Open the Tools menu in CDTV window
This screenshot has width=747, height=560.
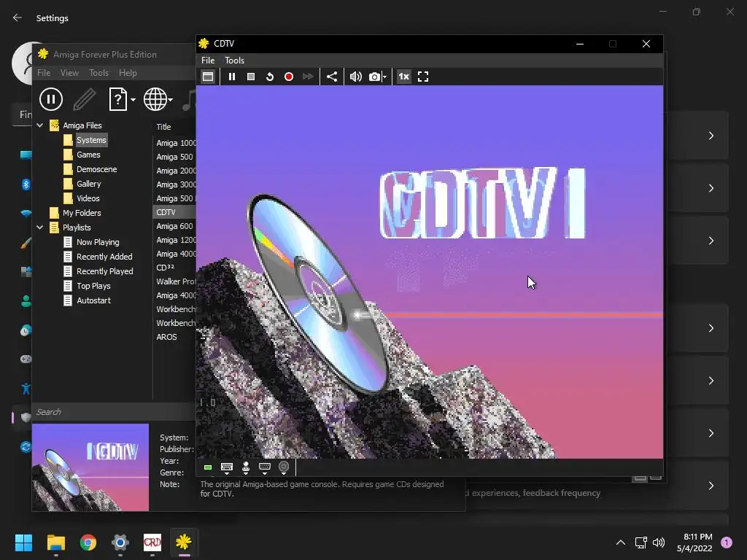click(234, 61)
